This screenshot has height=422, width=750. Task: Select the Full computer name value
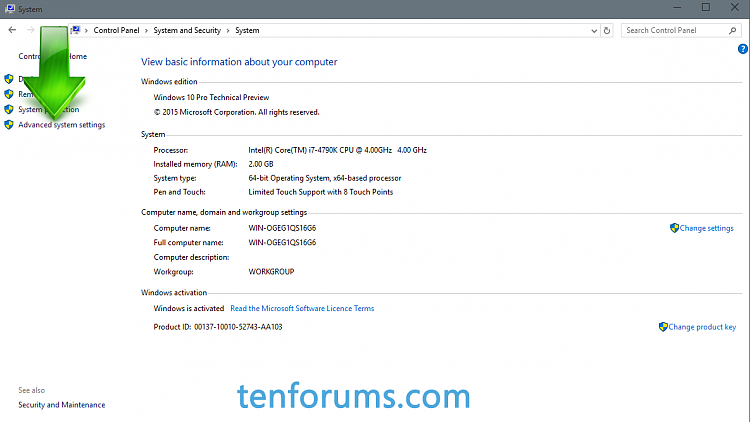click(282, 243)
